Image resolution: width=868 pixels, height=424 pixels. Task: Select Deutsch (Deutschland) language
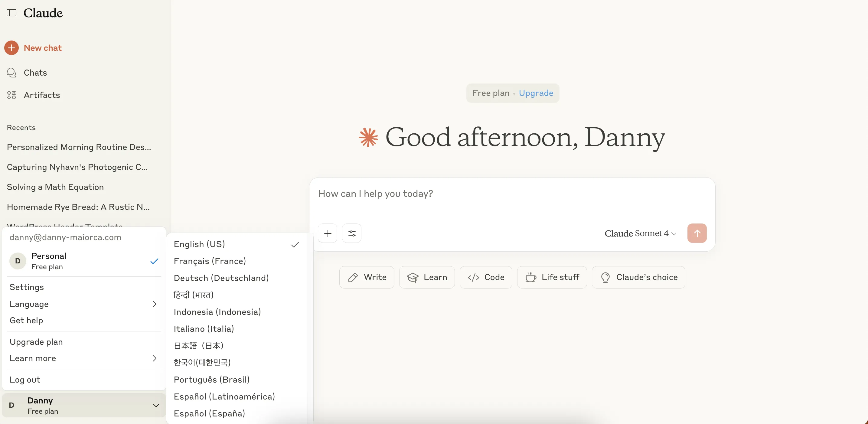click(237, 278)
